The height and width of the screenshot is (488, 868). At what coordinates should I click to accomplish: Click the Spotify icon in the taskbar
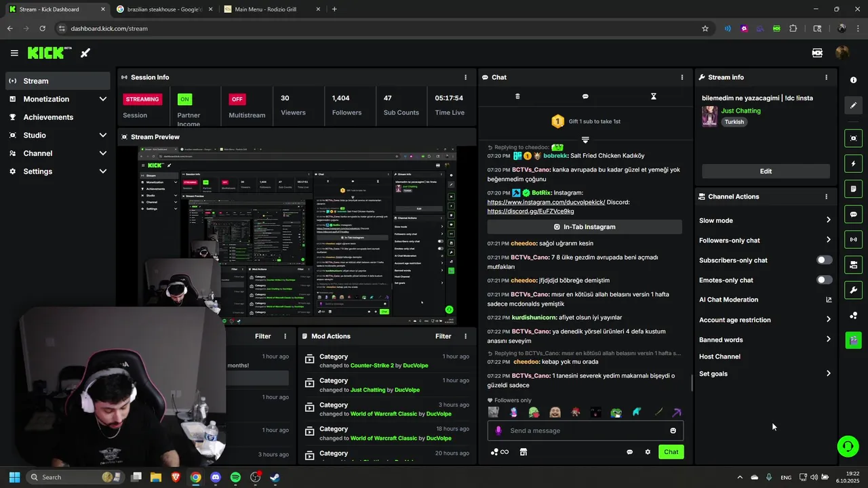click(x=235, y=477)
